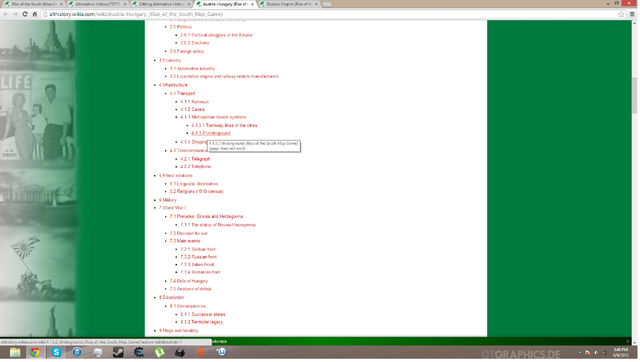Open File Explorer from the taskbar

(15, 352)
